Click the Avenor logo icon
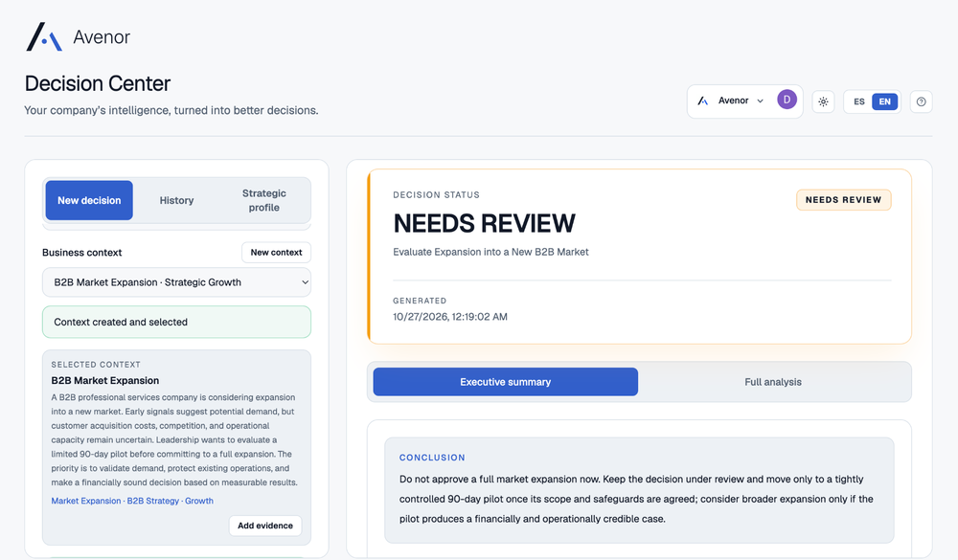 point(44,36)
